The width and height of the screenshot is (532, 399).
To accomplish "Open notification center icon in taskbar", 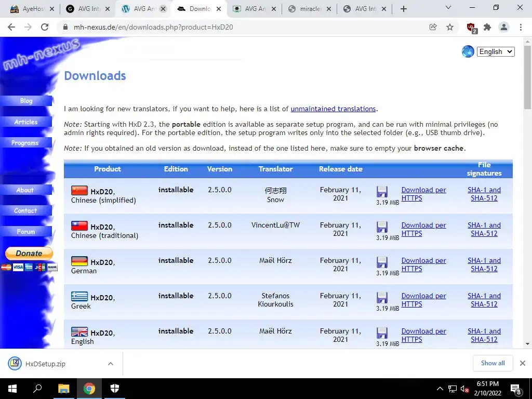I will [x=516, y=389].
